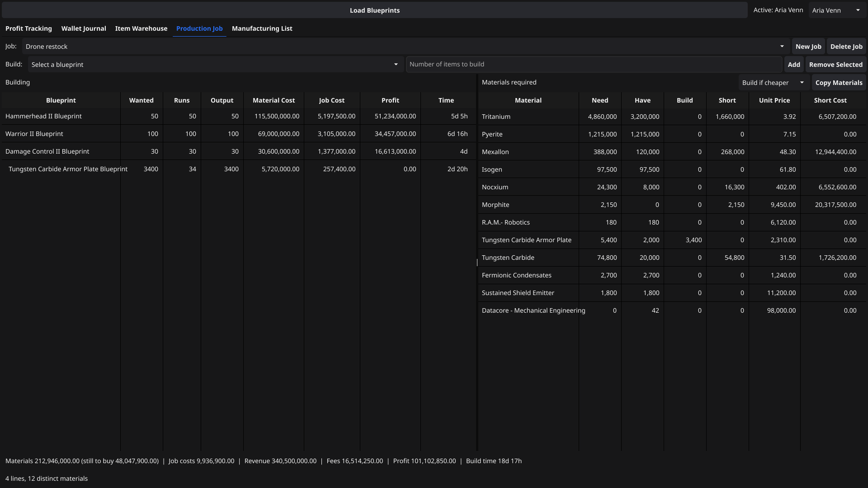
Task: Click the Active: Aria Venn label
Action: (778, 10)
